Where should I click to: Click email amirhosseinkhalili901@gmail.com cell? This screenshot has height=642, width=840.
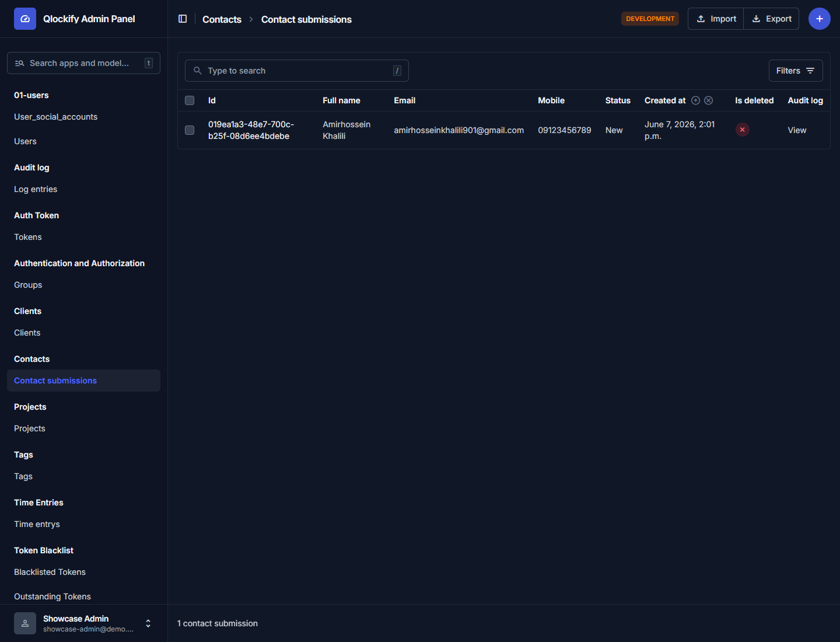coord(459,130)
